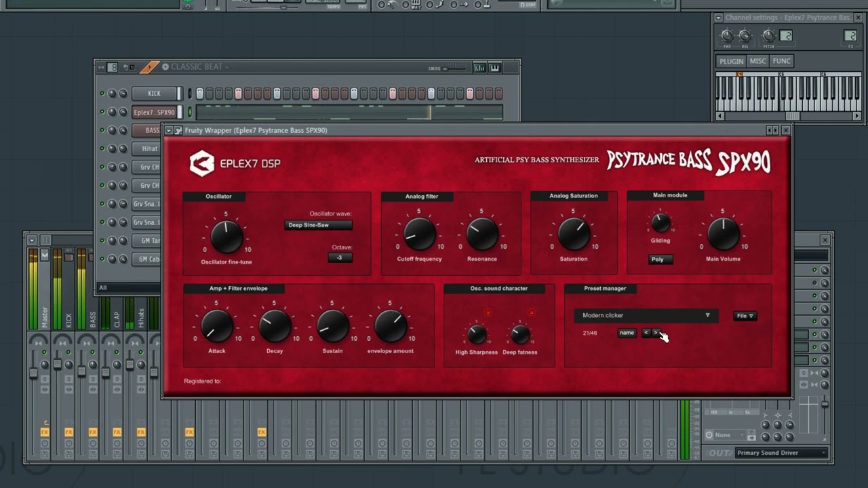Screen dimensions: 868x488
Task: Open the Channel settings window menu arrow
Action: pyautogui.click(x=718, y=18)
